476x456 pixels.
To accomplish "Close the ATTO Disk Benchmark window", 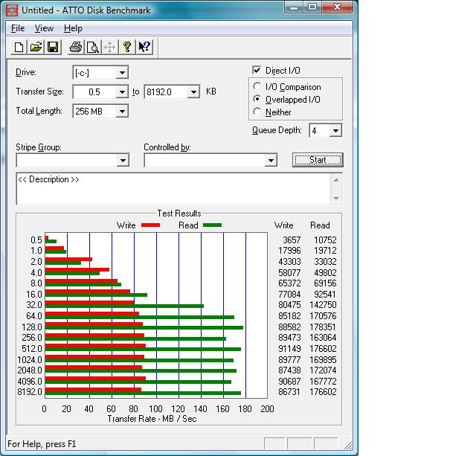I will 337,7.
